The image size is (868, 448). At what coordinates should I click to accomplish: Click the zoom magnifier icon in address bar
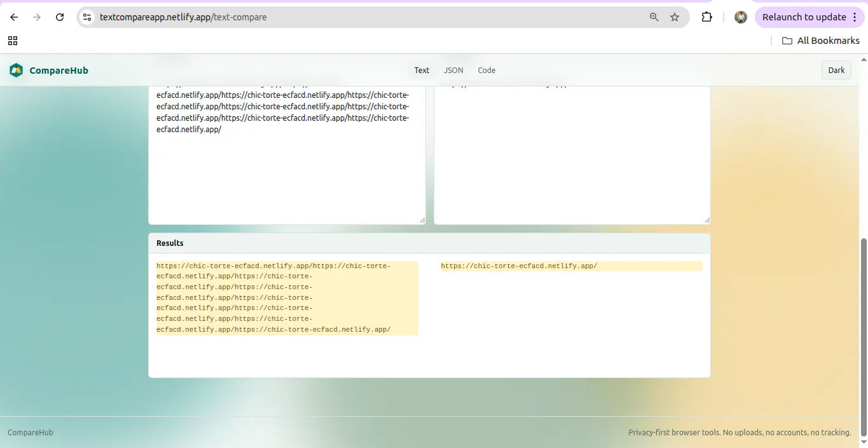pos(654,17)
